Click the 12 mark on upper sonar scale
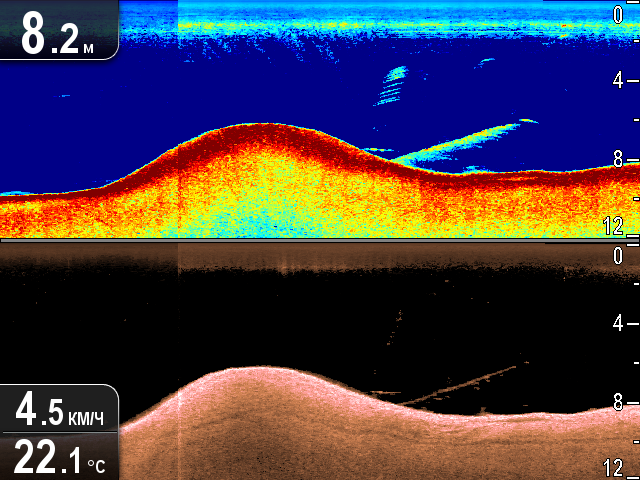This screenshot has width=640, height=480. 617,226
